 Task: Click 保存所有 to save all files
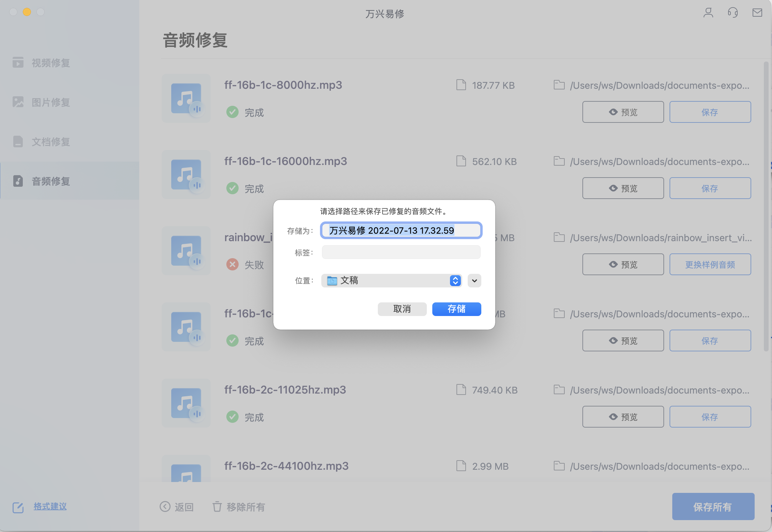coord(713,506)
